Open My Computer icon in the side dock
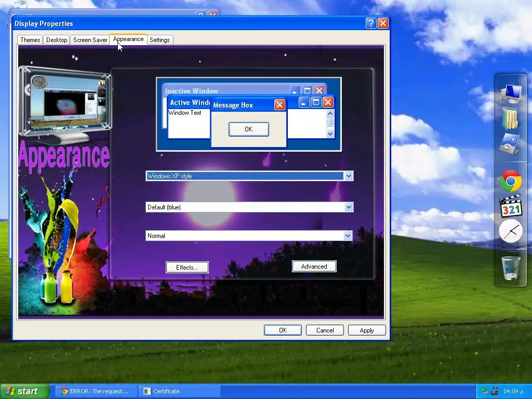The height and width of the screenshot is (399, 532). point(511,93)
